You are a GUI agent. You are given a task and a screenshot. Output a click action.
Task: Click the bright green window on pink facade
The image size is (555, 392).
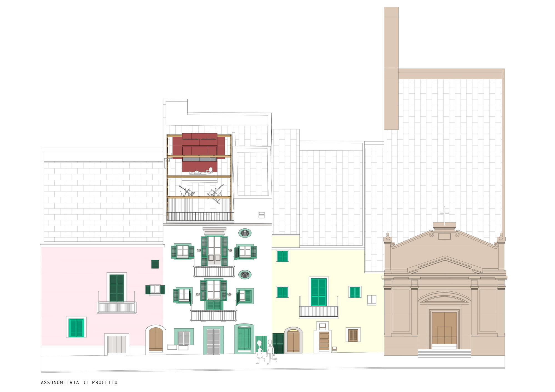click(76, 328)
